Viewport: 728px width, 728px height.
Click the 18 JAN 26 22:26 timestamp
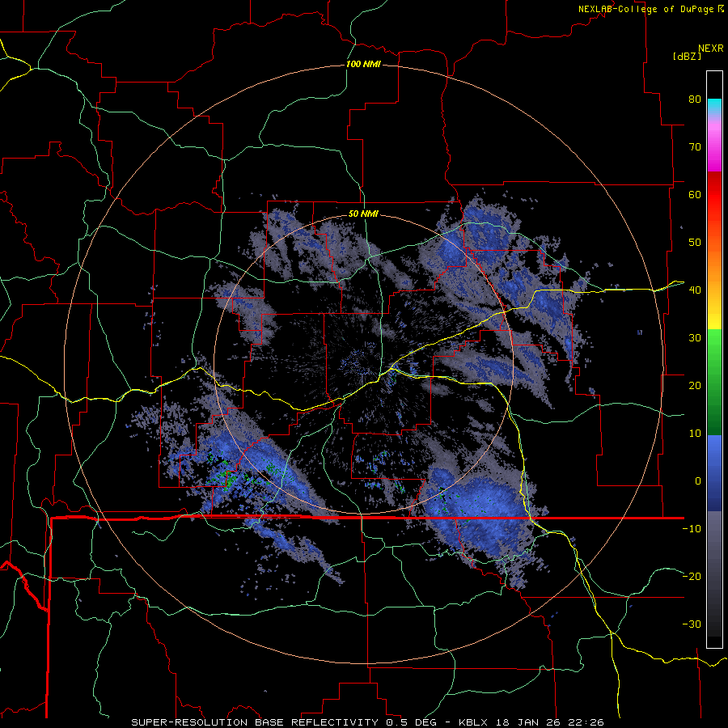tap(551, 722)
